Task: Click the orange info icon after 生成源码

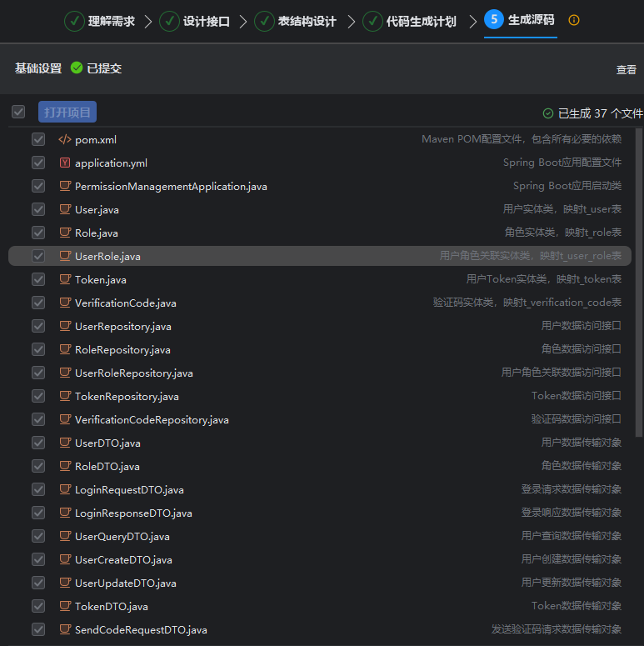Action: (574, 20)
